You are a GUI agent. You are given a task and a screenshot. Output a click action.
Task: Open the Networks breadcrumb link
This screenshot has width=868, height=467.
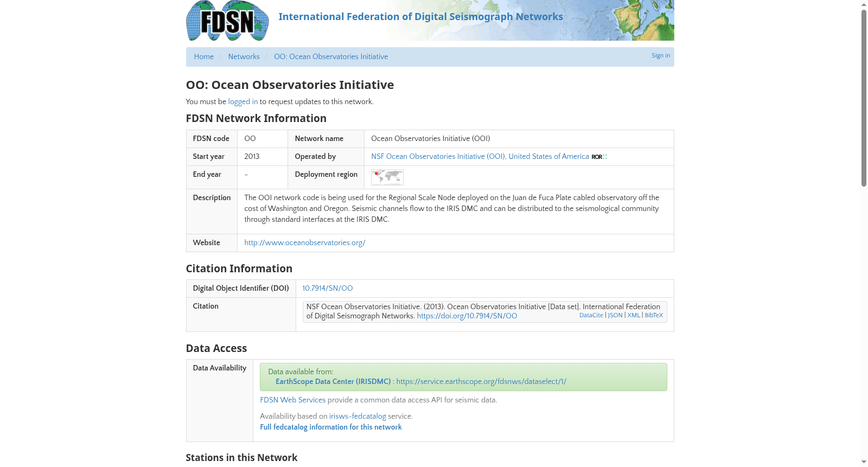coord(244,56)
